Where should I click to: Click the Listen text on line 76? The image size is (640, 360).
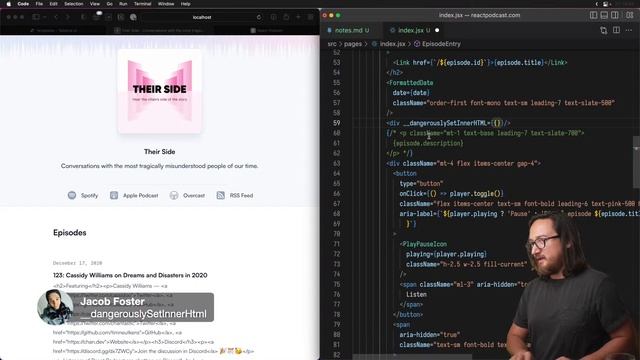click(x=416, y=294)
